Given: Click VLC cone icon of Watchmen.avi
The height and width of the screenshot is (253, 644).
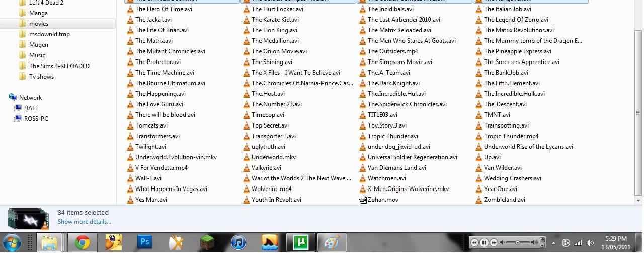Looking at the screenshot, I should (x=363, y=178).
